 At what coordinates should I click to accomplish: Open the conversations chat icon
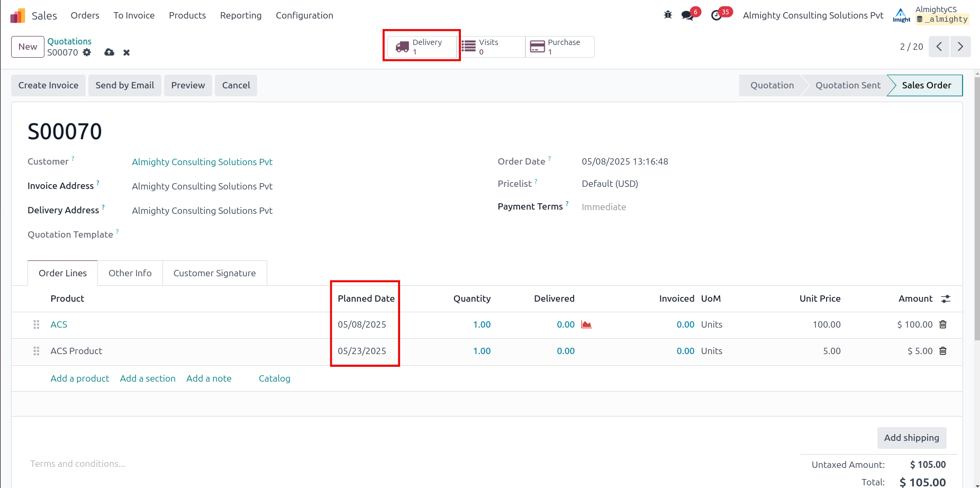(x=688, y=15)
